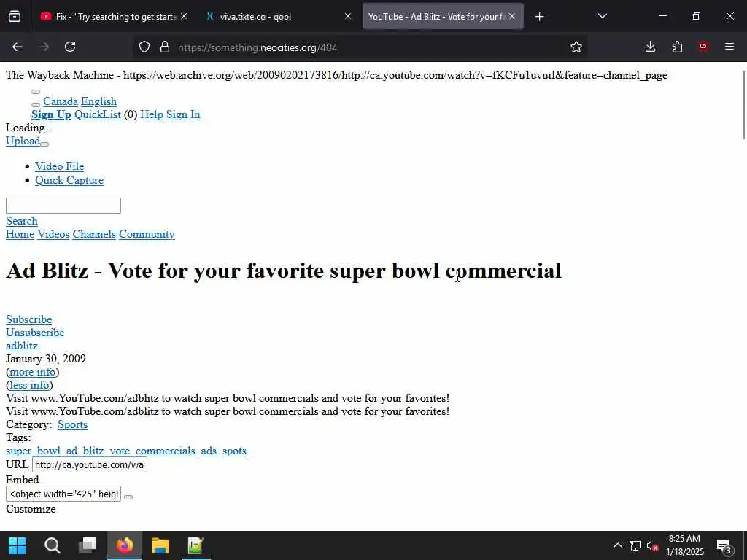
Task: Click the Sign Up link
Action: click(51, 114)
